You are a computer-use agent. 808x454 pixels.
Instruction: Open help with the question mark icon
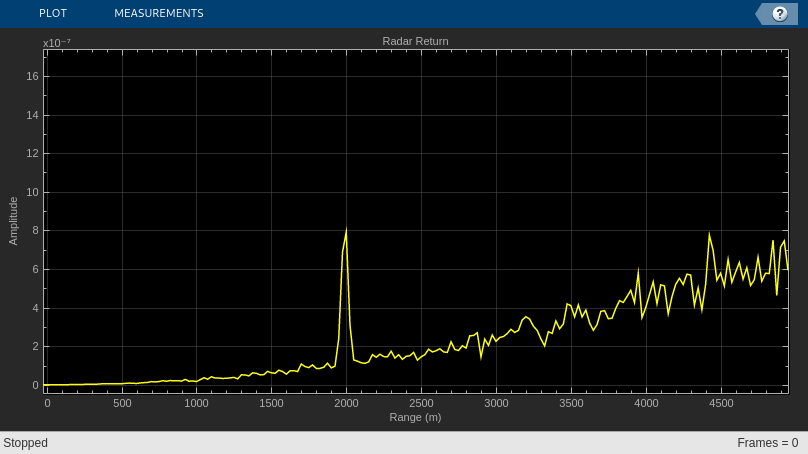tap(780, 14)
